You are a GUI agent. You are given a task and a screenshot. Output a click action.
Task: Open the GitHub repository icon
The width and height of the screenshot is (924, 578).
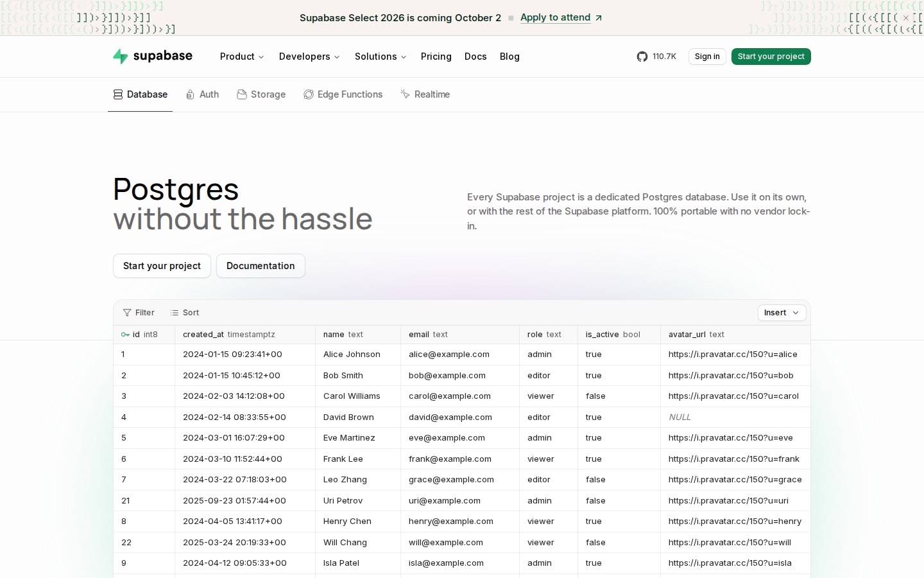(x=642, y=57)
